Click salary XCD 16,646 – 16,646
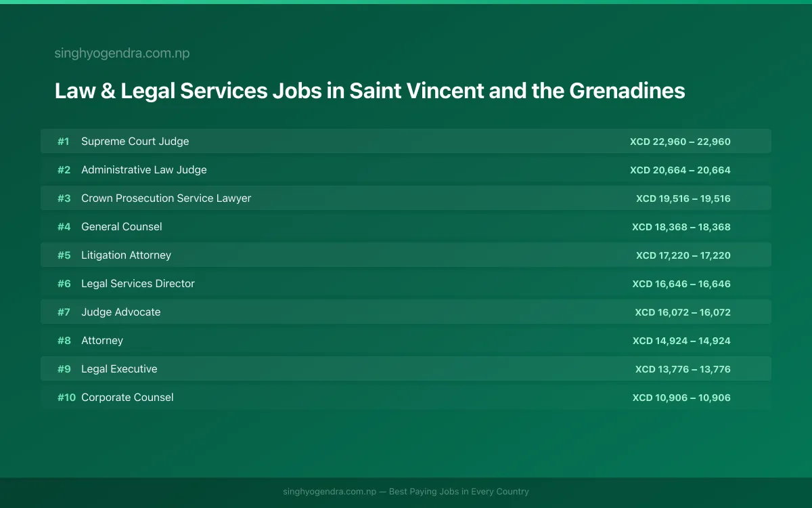 coord(681,284)
